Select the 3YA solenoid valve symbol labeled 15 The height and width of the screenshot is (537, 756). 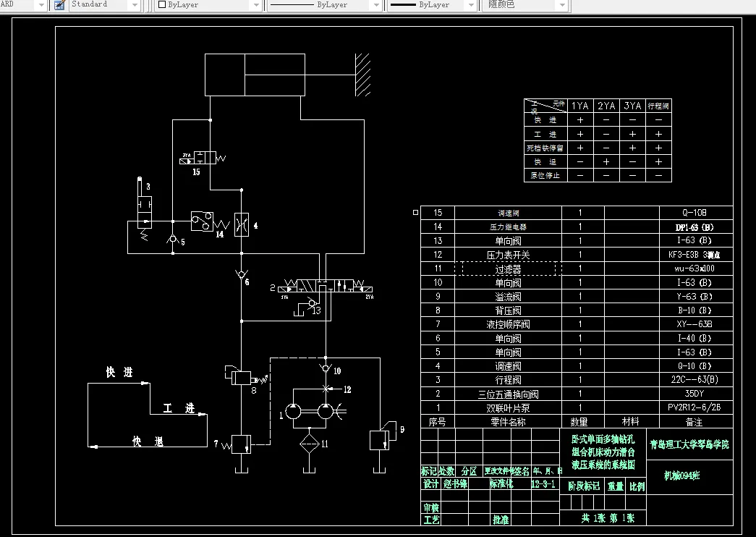click(203, 158)
